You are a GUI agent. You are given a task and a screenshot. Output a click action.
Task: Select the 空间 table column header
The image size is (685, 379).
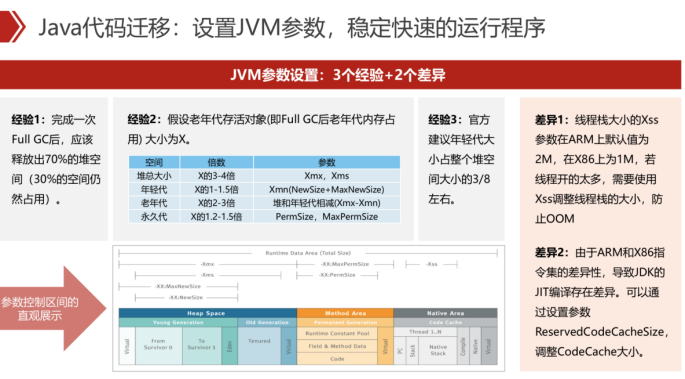coord(154,162)
